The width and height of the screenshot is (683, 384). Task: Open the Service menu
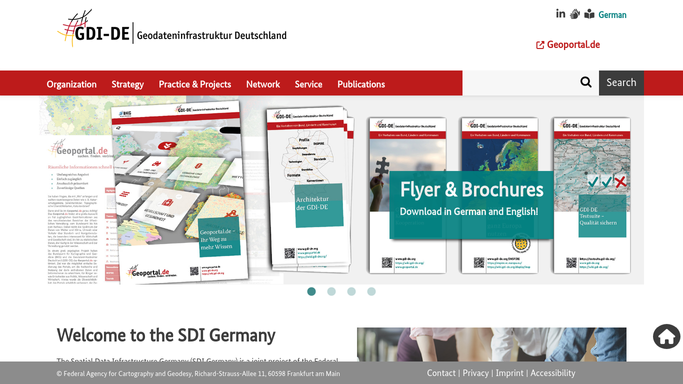(x=308, y=84)
